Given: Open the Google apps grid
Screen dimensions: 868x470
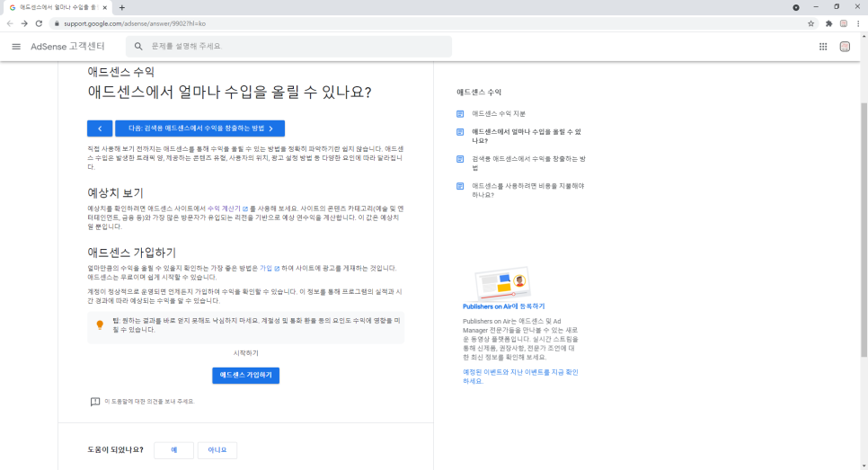Looking at the screenshot, I should coord(823,47).
